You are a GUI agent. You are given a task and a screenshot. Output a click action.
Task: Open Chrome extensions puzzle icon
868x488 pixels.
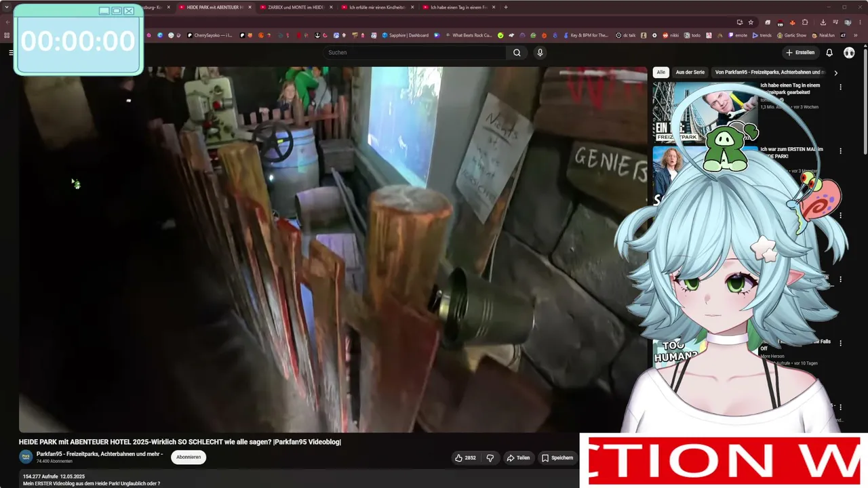pyautogui.click(x=805, y=22)
